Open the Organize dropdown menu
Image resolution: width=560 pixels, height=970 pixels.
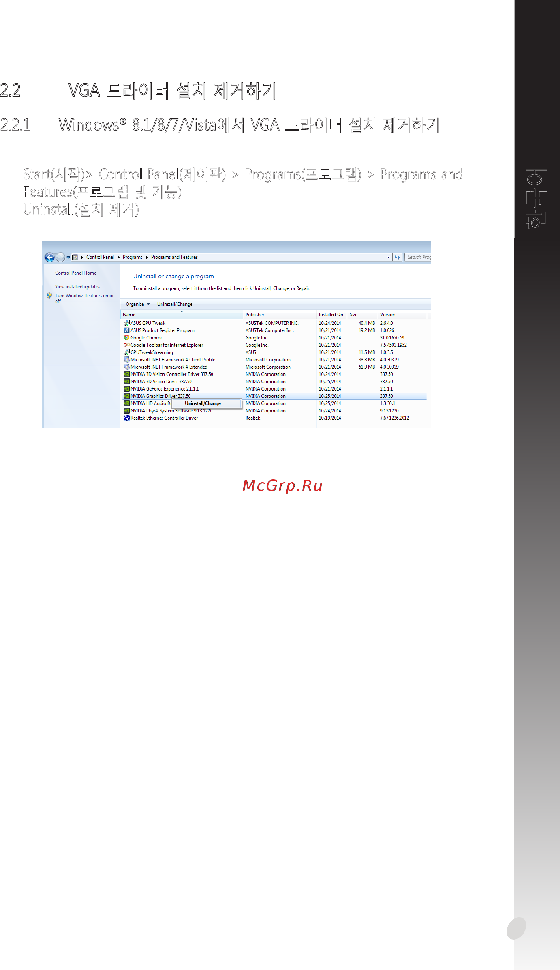click(x=138, y=304)
